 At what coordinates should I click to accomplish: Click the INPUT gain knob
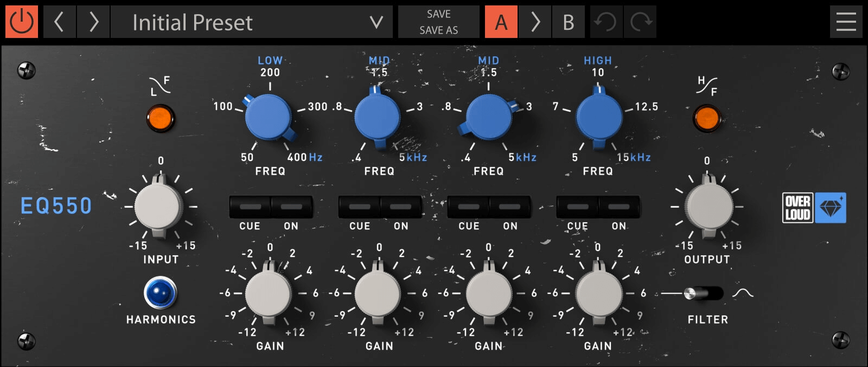click(158, 207)
